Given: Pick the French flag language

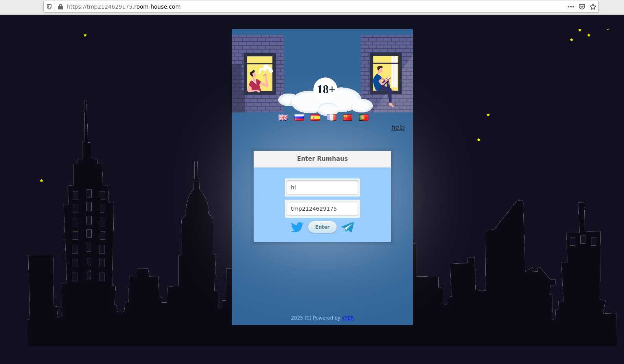Looking at the screenshot, I should pyautogui.click(x=331, y=118).
